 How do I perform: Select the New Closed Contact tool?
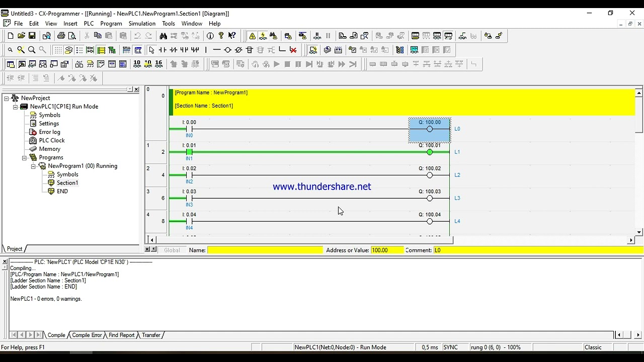[x=173, y=50]
